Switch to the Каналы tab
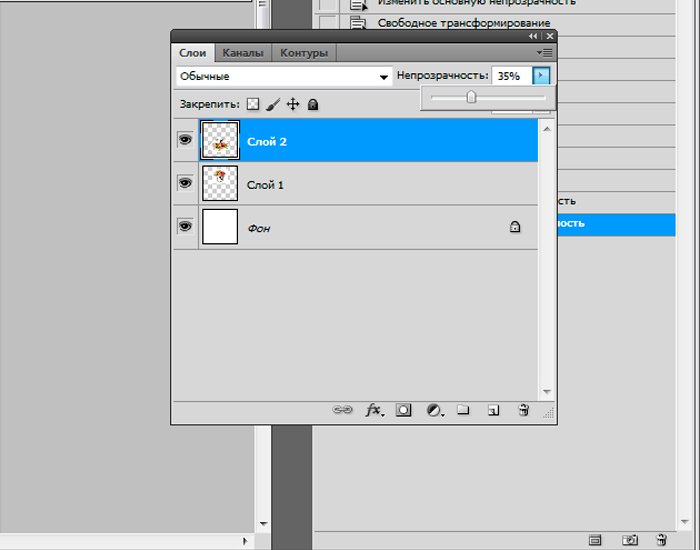This screenshot has height=550, width=700. pyautogui.click(x=243, y=53)
